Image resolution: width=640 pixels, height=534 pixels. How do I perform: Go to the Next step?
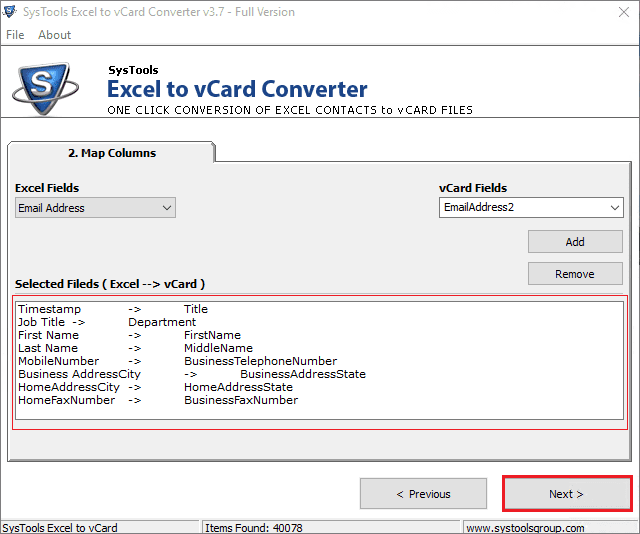click(566, 494)
